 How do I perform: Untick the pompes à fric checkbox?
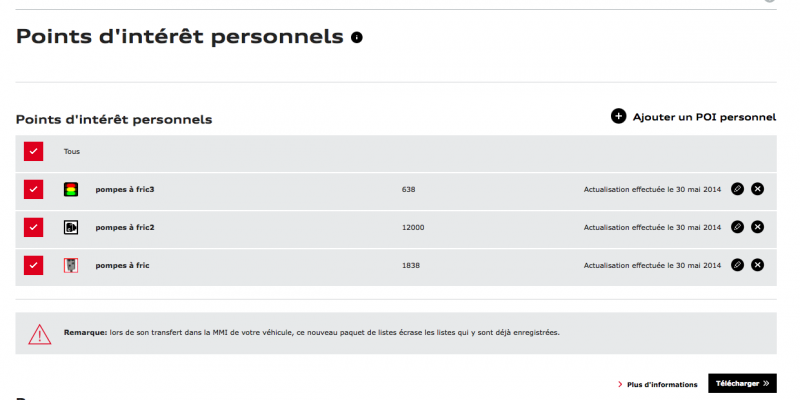pos(34,265)
